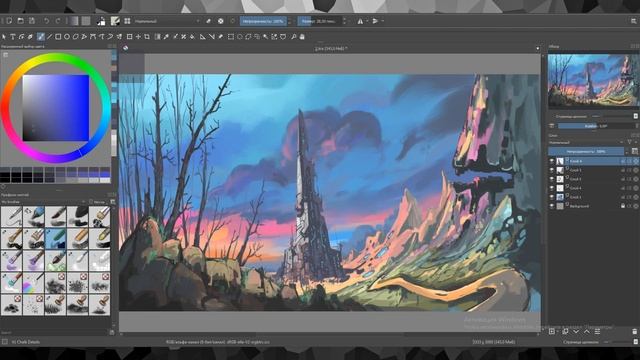Screen dimensions: 640x360
Task: Select the rainbow gradient brush preset
Action: (x=33, y=282)
